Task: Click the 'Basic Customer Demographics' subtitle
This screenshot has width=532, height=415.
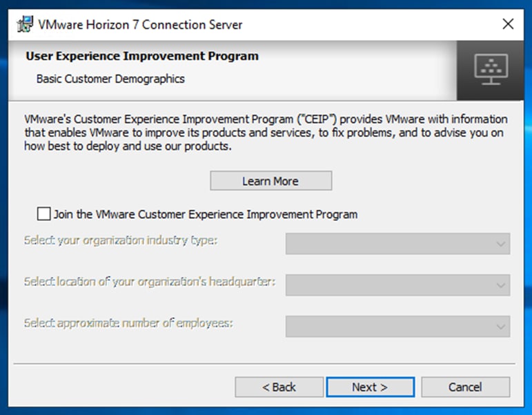Action: pyautogui.click(x=110, y=79)
